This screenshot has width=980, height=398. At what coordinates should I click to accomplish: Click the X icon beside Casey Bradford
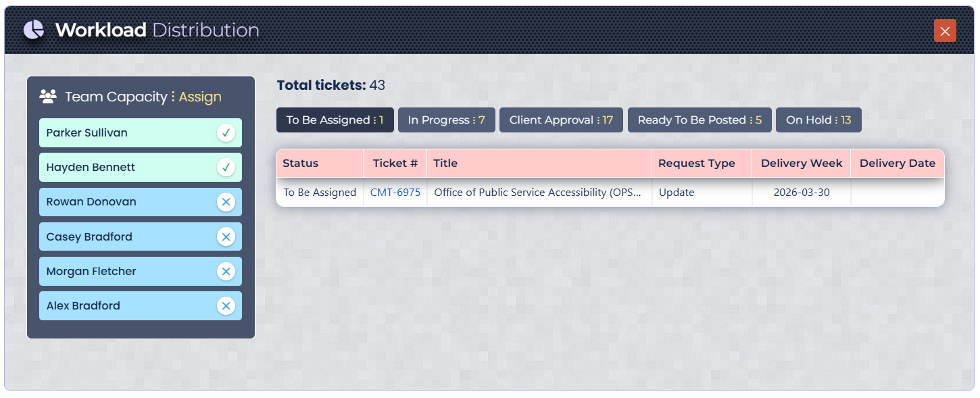click(x=226, y=237)
